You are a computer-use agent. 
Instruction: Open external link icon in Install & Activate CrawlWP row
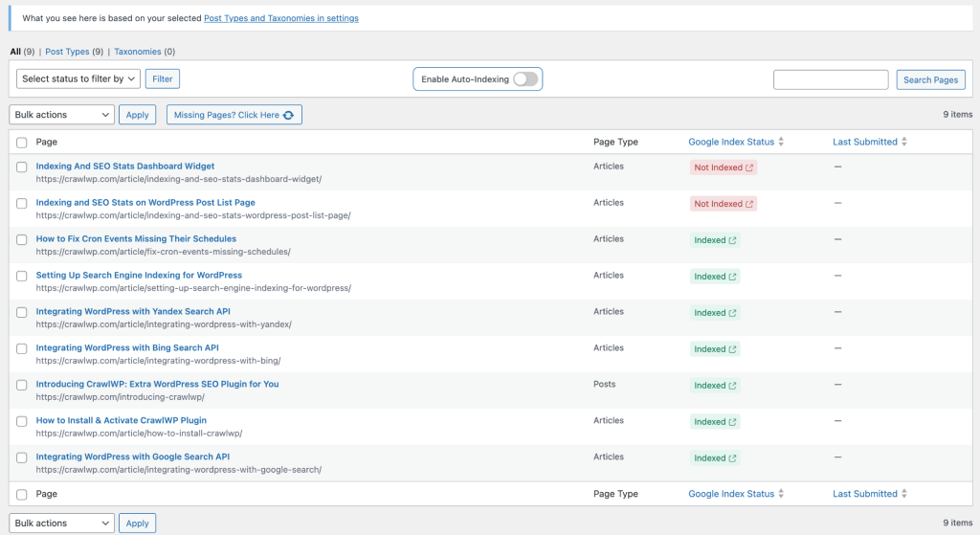click(732, 422)
